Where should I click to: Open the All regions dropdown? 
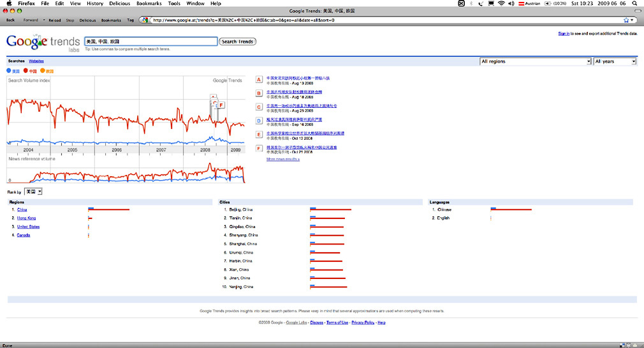(535, 61)
